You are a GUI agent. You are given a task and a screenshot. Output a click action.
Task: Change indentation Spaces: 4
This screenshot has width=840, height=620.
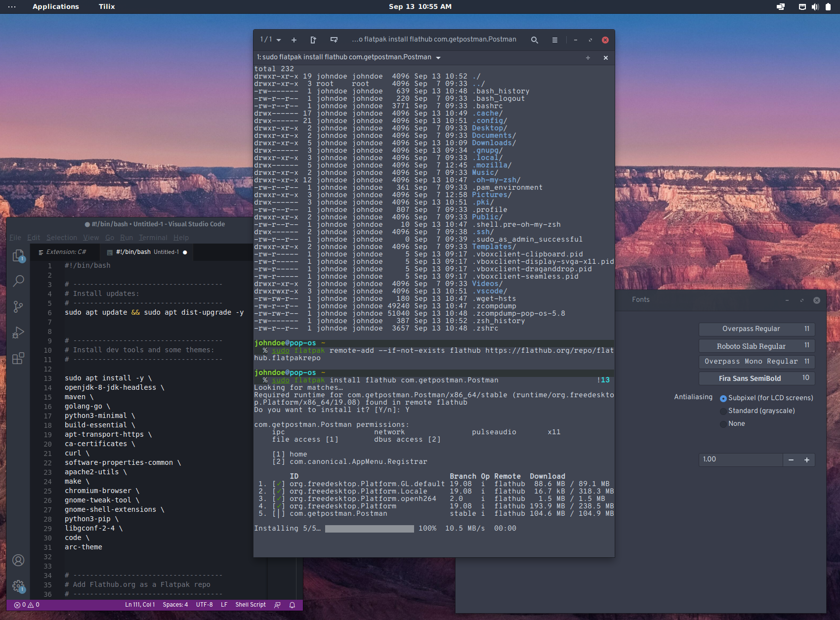coord(175,605)
